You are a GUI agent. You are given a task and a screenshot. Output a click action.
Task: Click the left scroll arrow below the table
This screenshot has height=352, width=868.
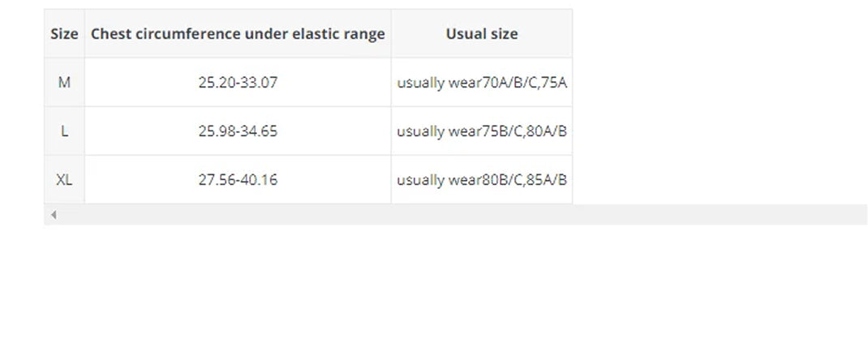tap(54, 215)
